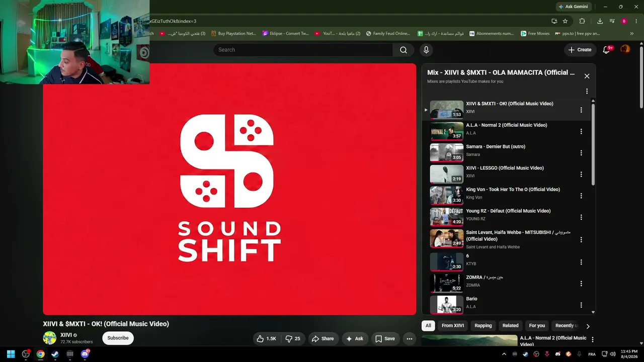This screenshot has height=362, width=644.
Task: Open the Family Feud Online bookmark
Action: [388, 34]
